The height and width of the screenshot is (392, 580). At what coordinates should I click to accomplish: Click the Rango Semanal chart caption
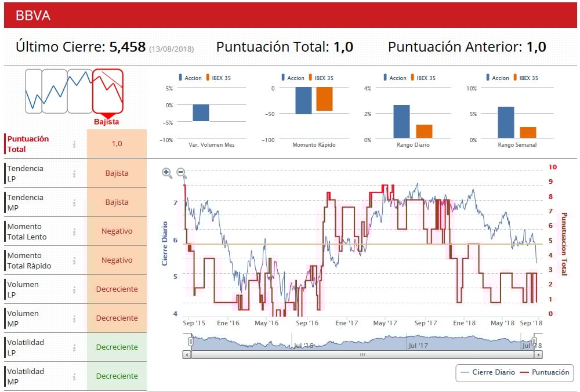517,145
